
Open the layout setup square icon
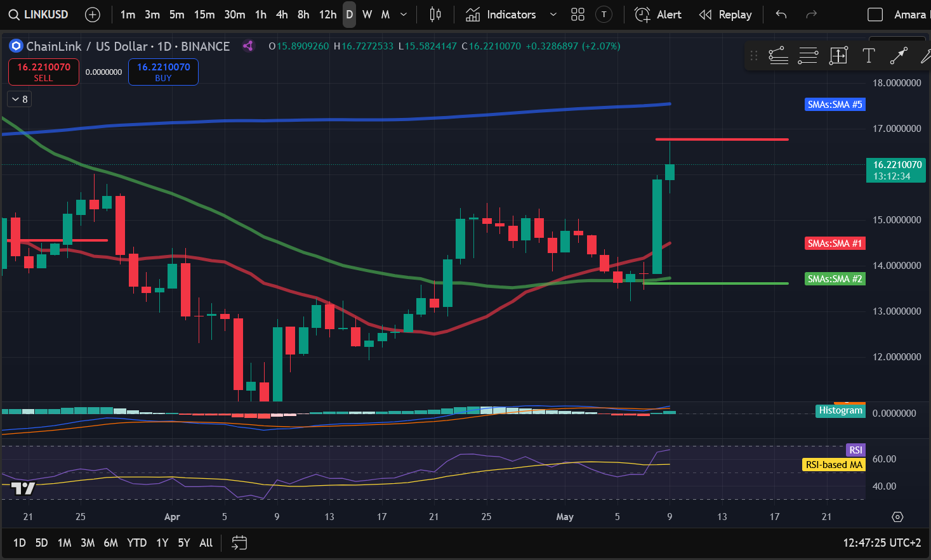point(875,15)
